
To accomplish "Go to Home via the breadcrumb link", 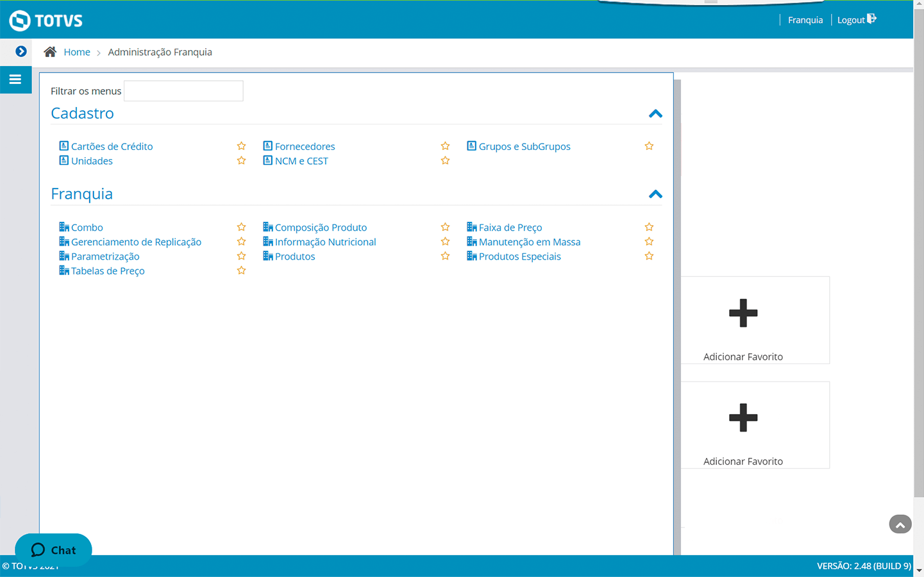I will [77, 52].
